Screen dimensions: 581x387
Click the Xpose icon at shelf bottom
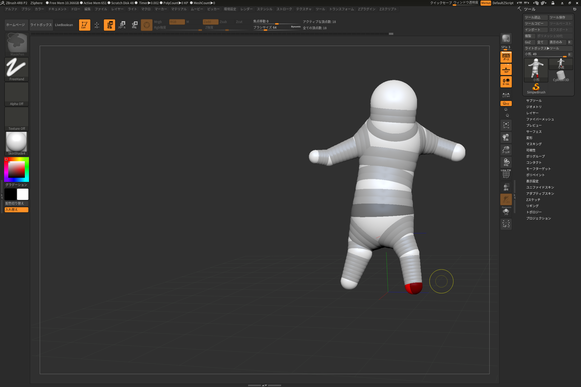pyautogui.click(x=506, y=224)
